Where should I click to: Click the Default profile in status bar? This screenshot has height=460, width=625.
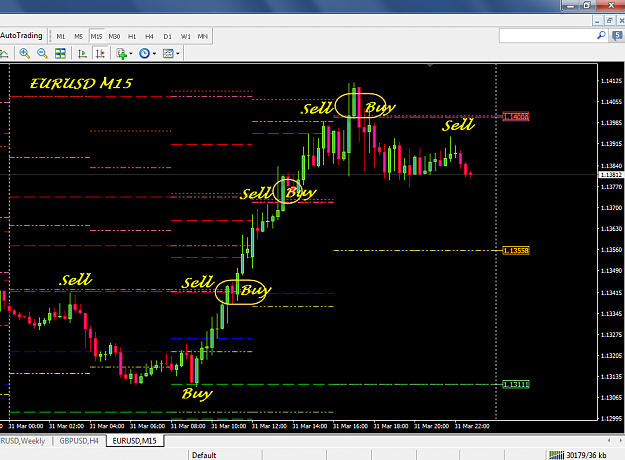pyautogui.click(x=204, y=455)
